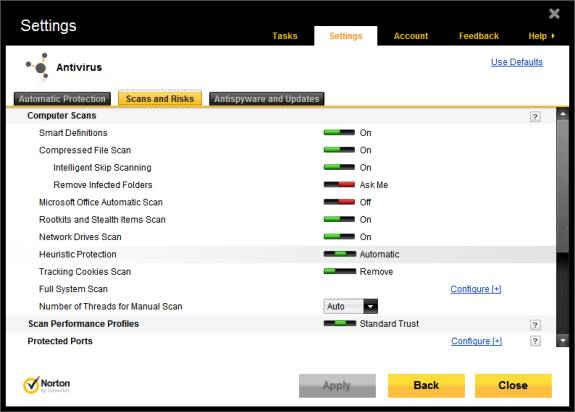Expand Full System Scan Configure link
This screenshot has height=412, width=575.
pos(476,289)
